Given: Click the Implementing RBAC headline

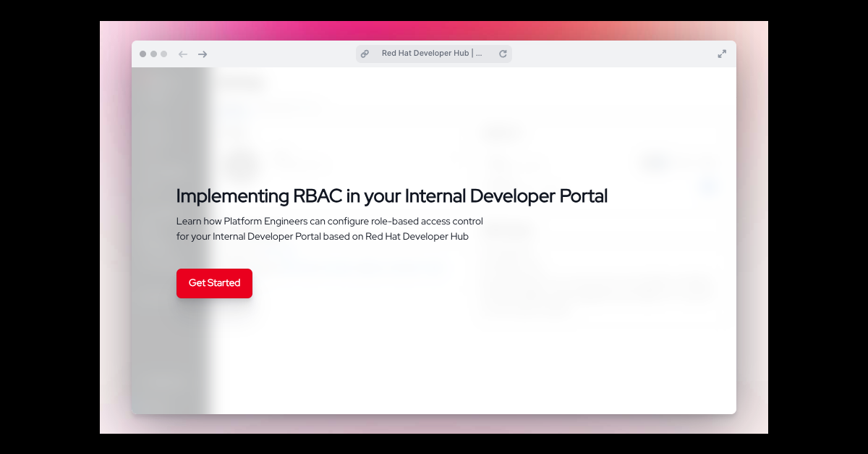Looking at the screenshot, I should 391,196.
